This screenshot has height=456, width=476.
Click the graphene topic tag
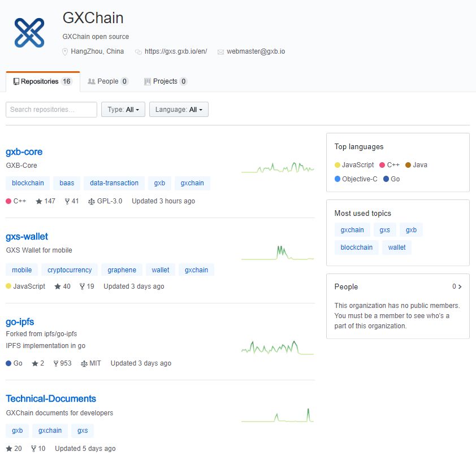point(122,270)
